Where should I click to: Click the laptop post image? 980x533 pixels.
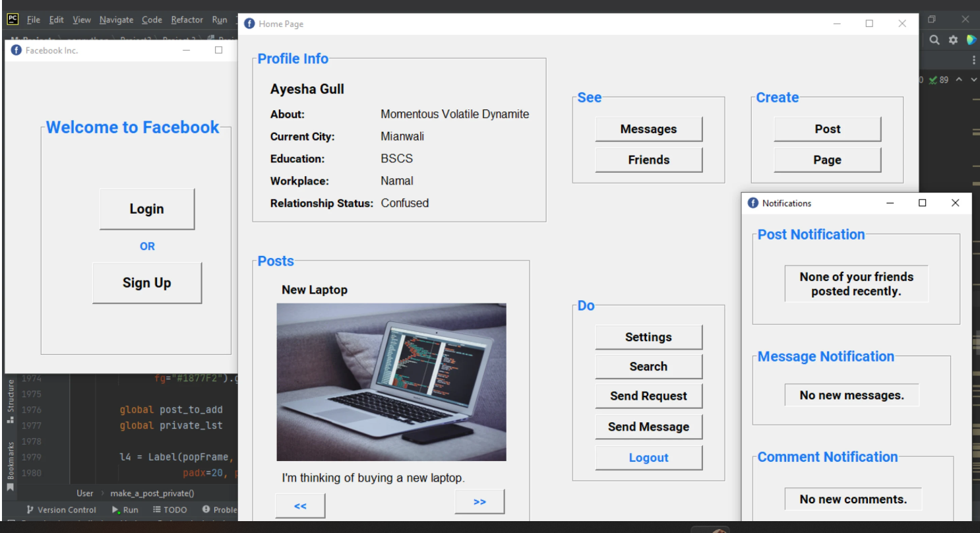coord(392,382)
